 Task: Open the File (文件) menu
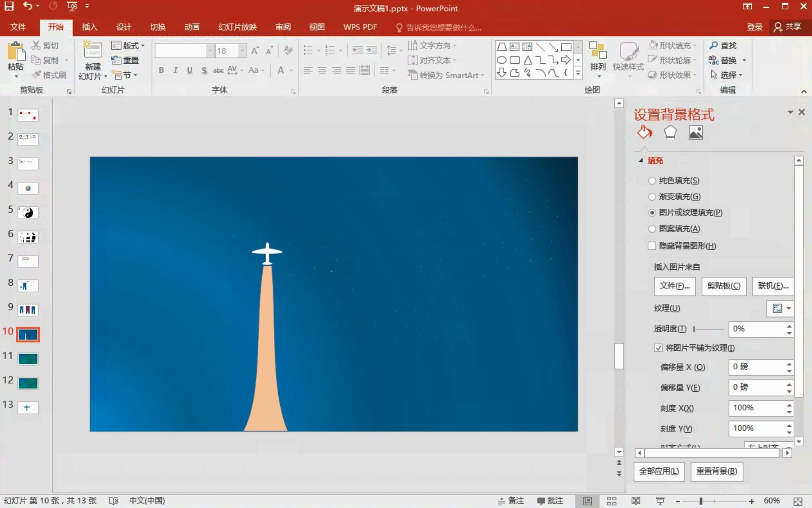18,27
